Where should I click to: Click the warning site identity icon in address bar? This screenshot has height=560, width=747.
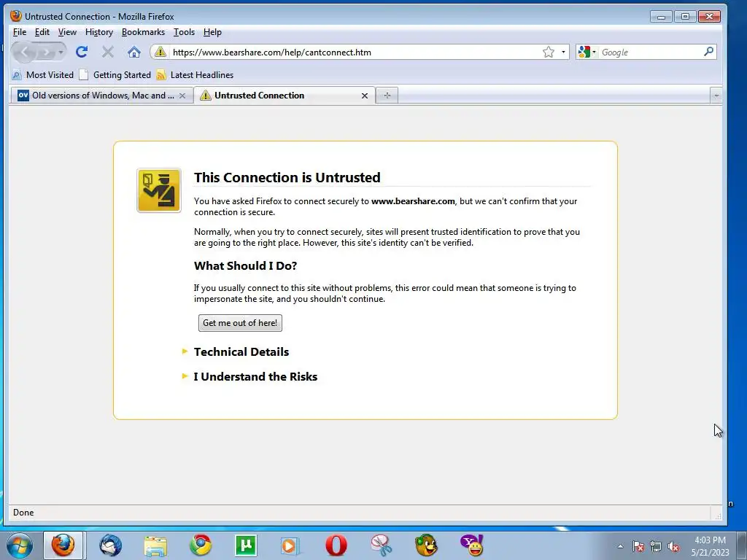click(x=160, y=52)
